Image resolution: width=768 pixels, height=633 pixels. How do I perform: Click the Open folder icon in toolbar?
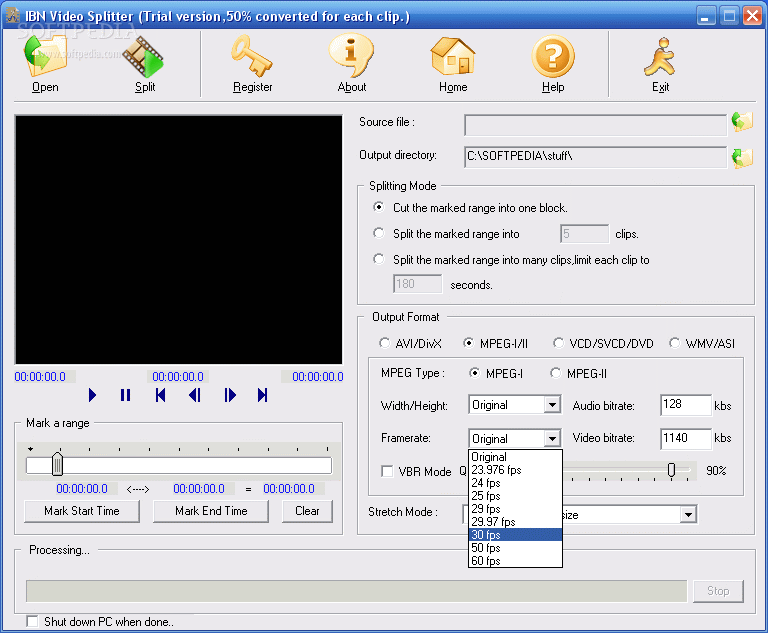click(45, 56)
